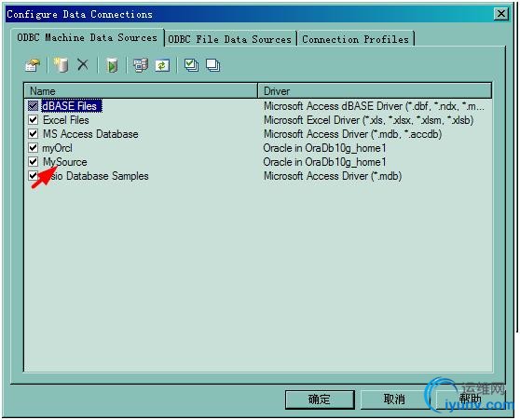Viewport: 520px width, 420px height.
Task: Select the MS Access Database entry
Action: [90, 134]
